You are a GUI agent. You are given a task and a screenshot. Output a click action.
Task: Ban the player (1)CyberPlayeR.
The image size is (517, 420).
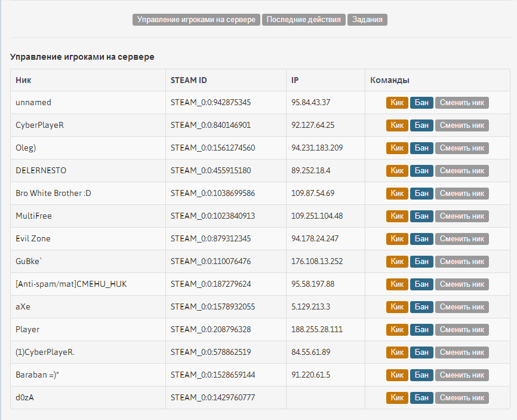point(421,352)
